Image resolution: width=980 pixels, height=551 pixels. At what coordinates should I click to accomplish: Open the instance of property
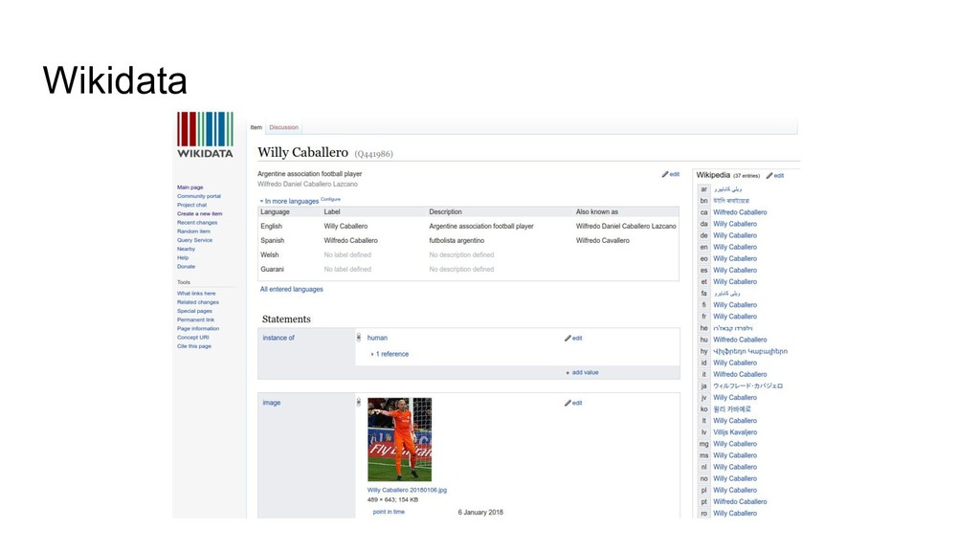[x=278, y=338]
